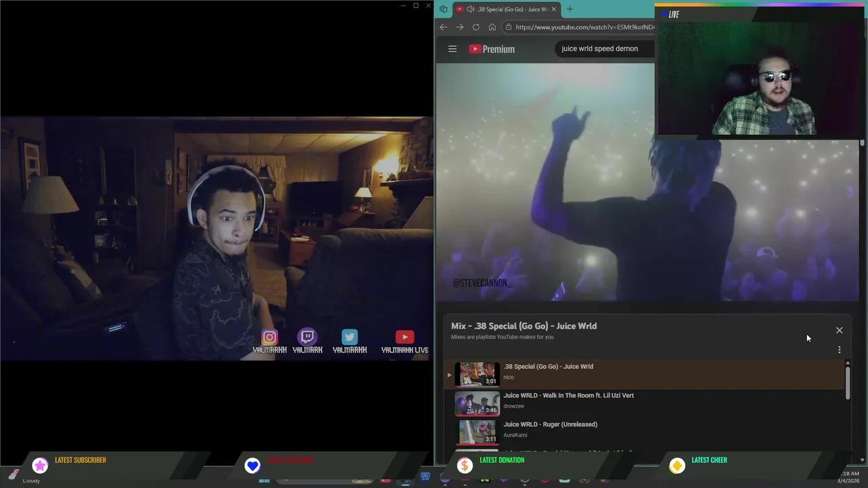
Task: View site information lock icon
Action: [509, 27]
